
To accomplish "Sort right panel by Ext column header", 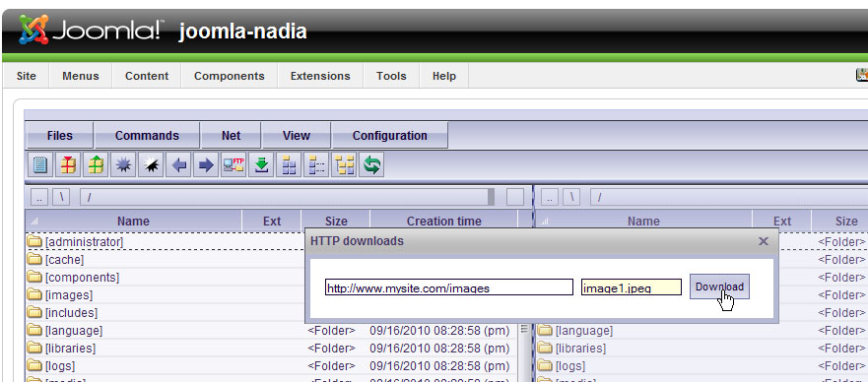I will coord(782,222).
